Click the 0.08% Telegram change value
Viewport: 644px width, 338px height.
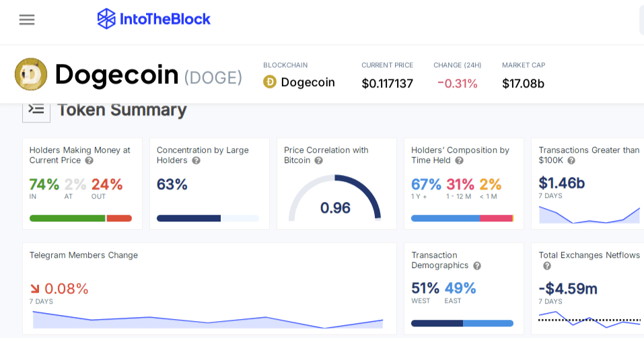(x=67, y=289)
